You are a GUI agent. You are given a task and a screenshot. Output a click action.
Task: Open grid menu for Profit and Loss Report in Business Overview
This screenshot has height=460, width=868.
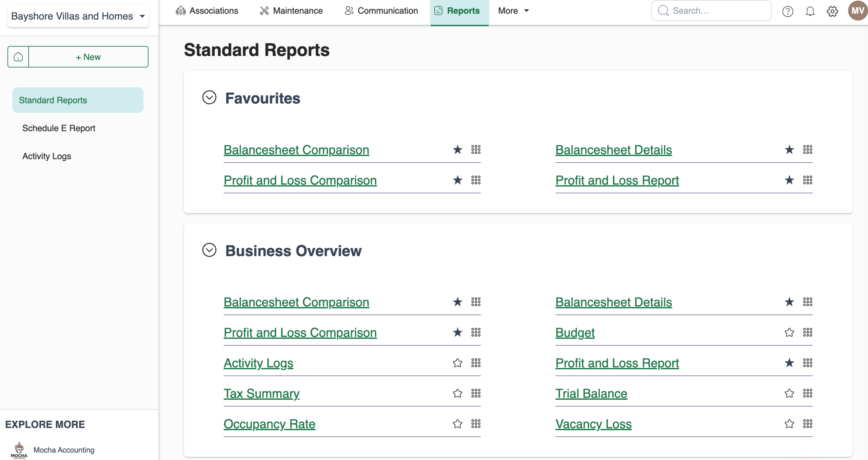click(x=808, y=363)
